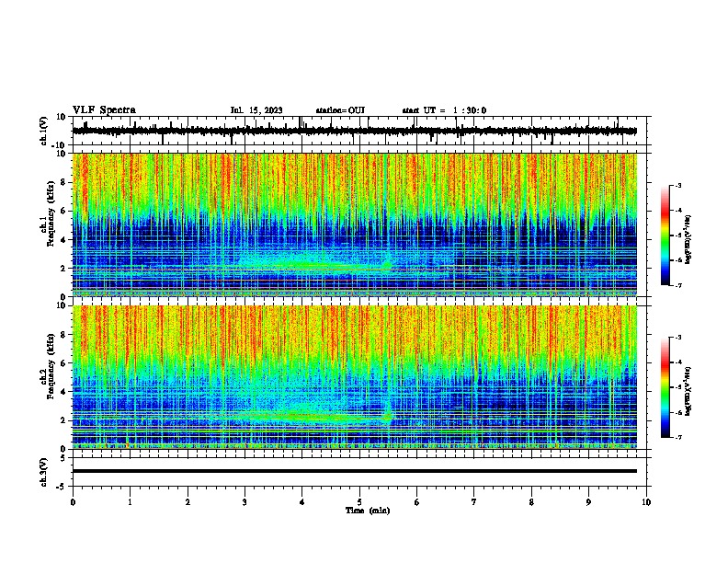Click the green 2 kHz emission band in ch.1 spectrogram
Image resolution: width=728 pixels, height=563 pixels.
point(315,266)
